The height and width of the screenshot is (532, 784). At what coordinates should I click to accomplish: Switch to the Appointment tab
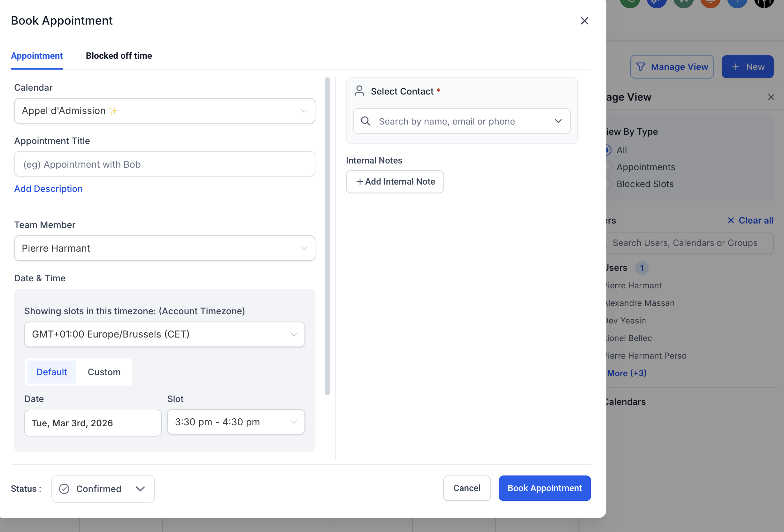pos(37,56)
